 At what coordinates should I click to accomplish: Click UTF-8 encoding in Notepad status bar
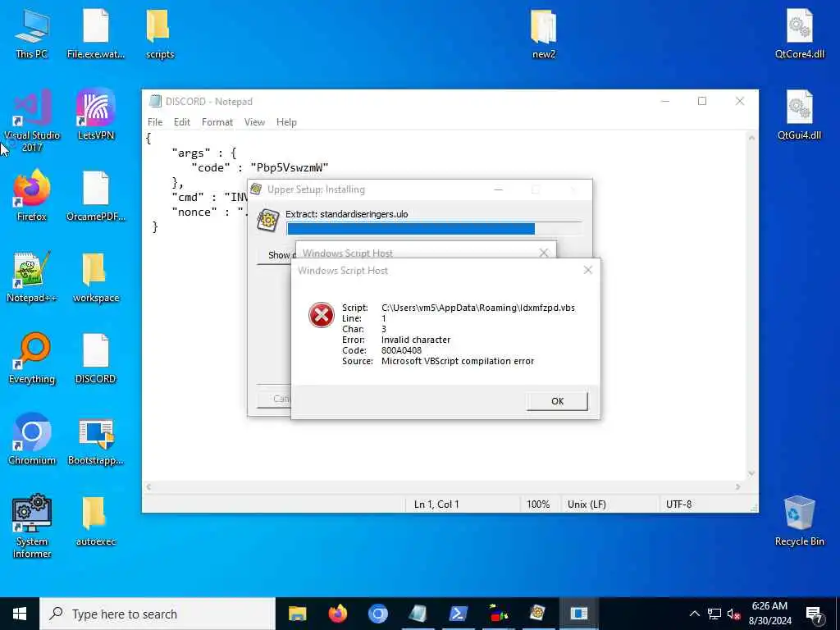click(x=678, y=504)
